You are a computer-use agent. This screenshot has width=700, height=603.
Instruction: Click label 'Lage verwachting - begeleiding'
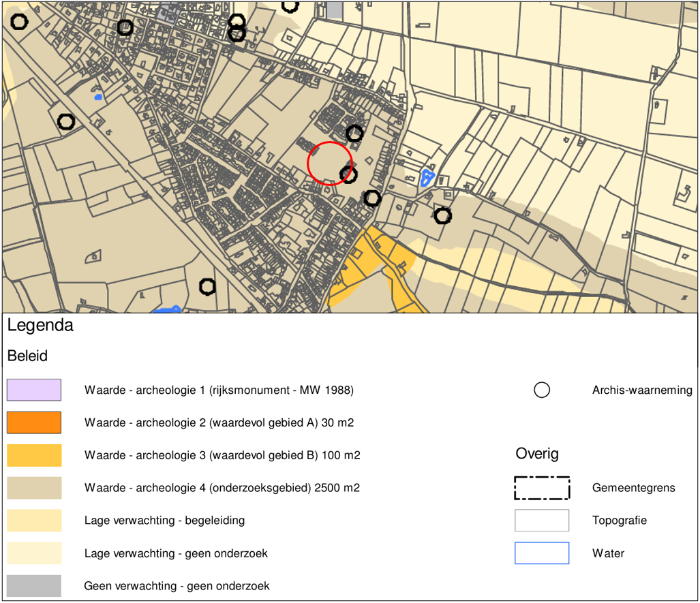[164, 521]
